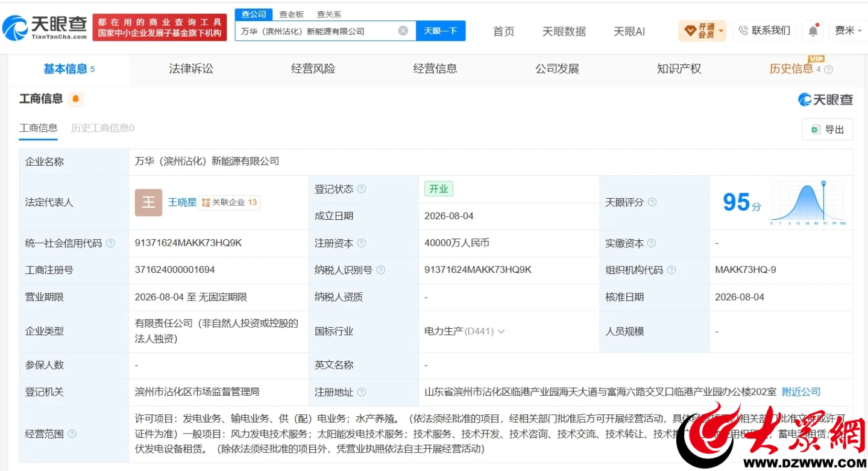Open the 经营信息 tab
Image resolution: width=868 pixels, height=471 pixels.
click(435, 69)
